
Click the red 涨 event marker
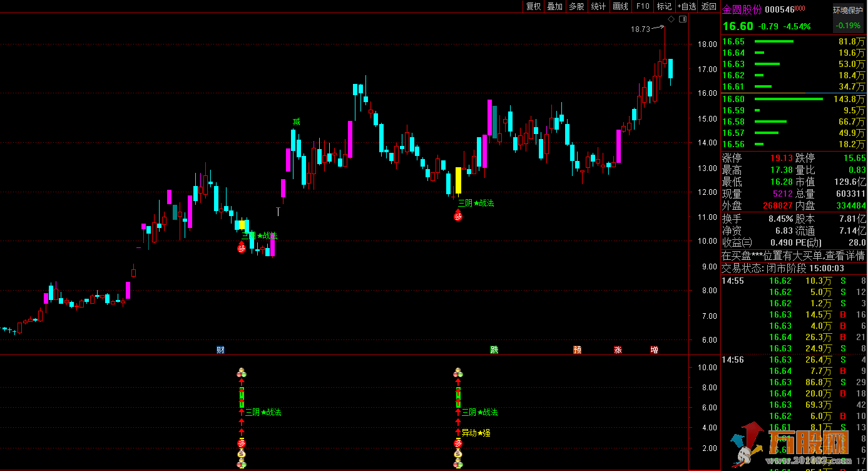click(618, 349)
